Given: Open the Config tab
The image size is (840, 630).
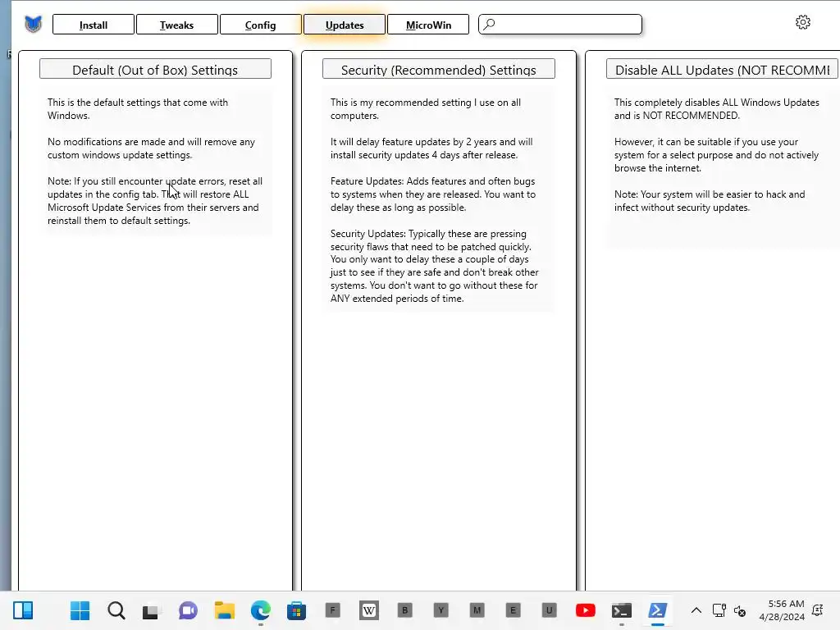Looking at the screenshot, I should point(260,25).
